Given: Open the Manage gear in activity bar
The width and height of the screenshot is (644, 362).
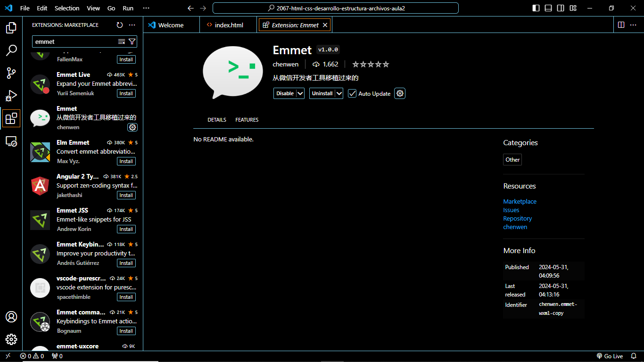Looking at the screenshot, I should [11, 339].
